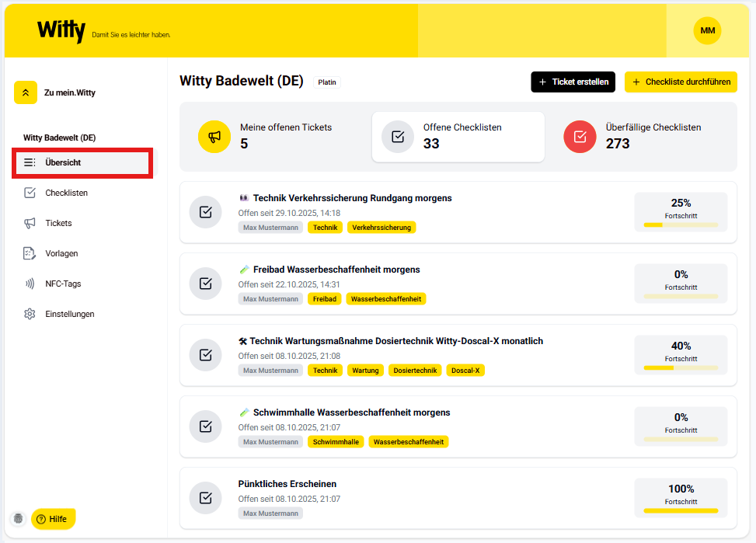Click the Ticket erstellen button

(573, 82)
